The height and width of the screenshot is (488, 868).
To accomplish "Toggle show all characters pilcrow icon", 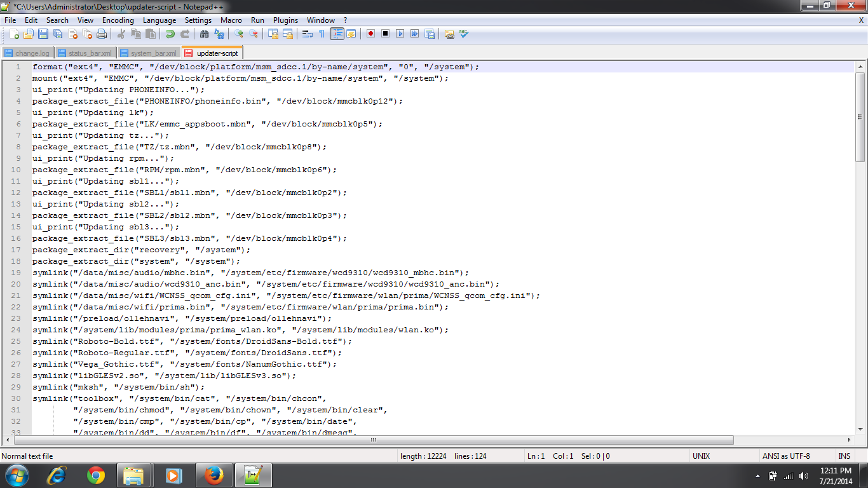I will point(322,34).
